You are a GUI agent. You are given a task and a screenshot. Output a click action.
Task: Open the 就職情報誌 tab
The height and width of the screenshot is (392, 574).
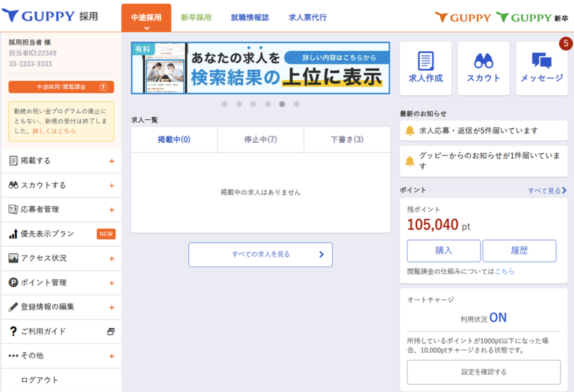coord(249,17)
